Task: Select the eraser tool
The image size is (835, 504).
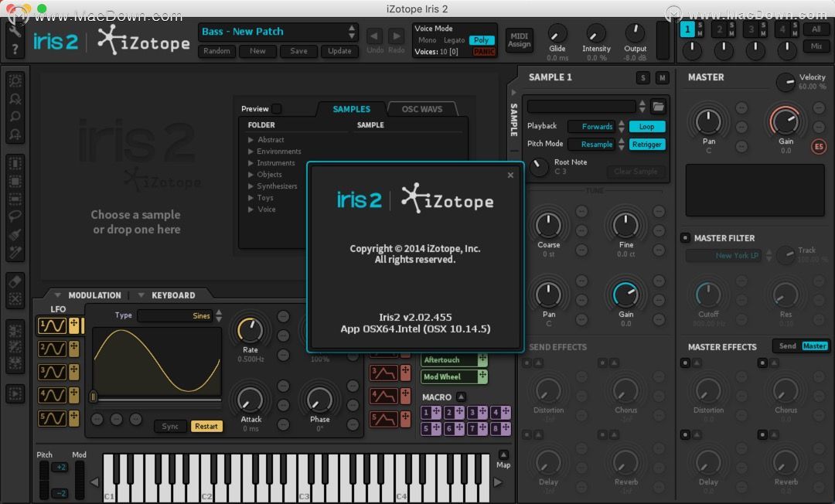Action: 15,281
